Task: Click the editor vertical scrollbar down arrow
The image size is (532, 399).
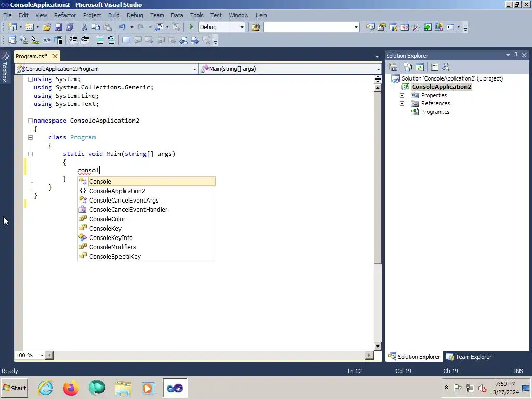Action: tap(378, 346)
